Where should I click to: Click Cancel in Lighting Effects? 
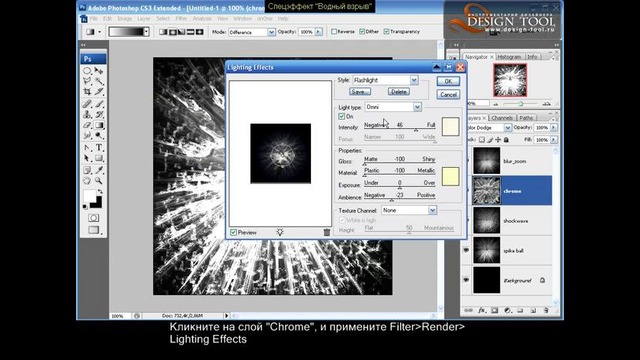448,95
